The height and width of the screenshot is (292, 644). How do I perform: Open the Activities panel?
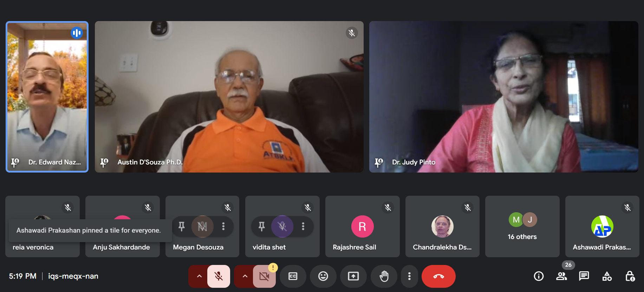(607, 276)
